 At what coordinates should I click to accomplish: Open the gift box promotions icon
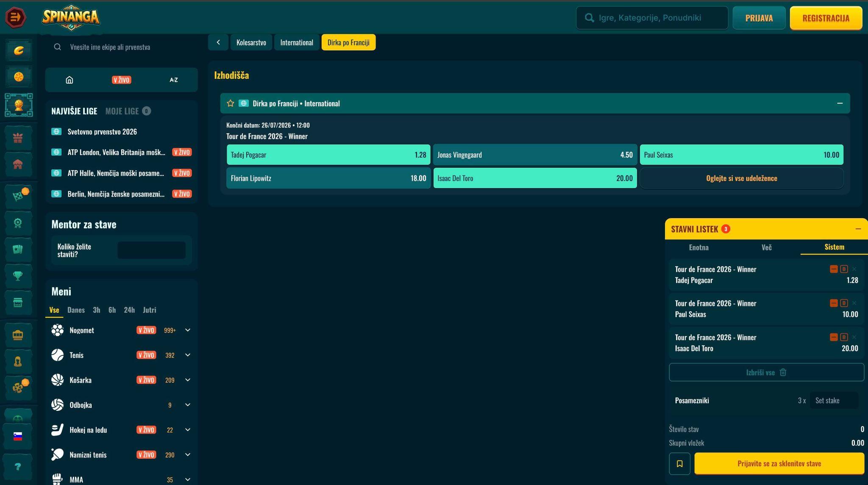point(18,138)
